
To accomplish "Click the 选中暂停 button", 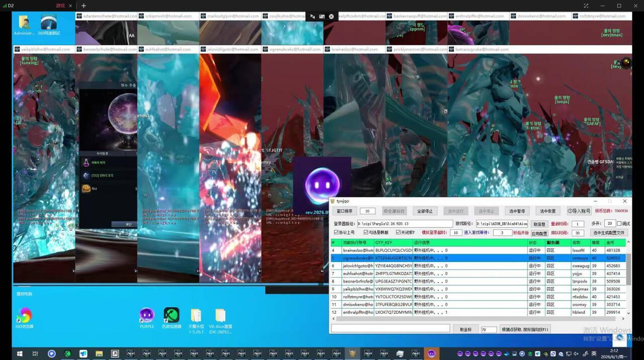I will coord(517,211).
